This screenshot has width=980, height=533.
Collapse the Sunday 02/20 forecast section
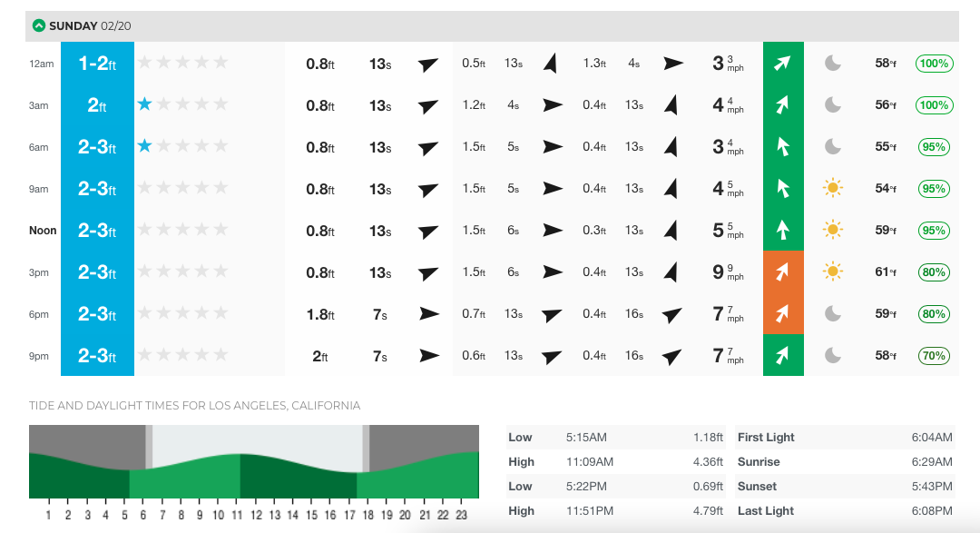[x=38, y=25]
